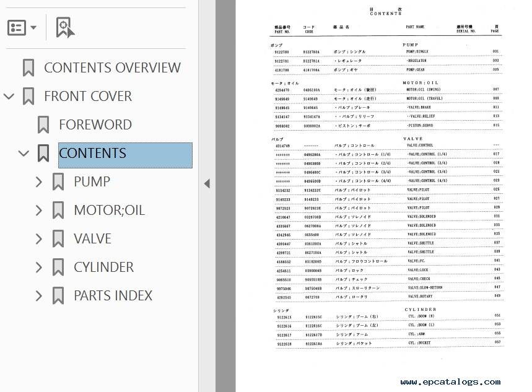Expand the MOTOR;OIL bookmark
The width and height of the screenshot is (532, 392).
click(x=39, y=211)
